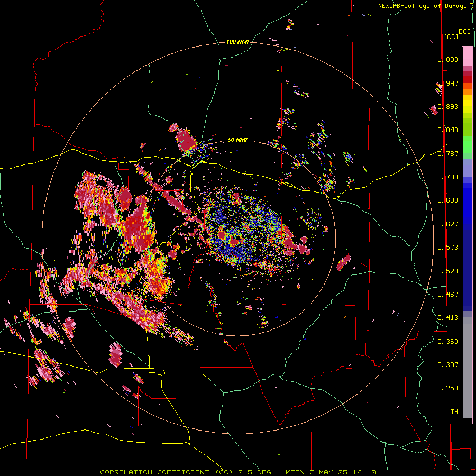Click the 0.5 DEG elevation text
The image size is (476, 476).
click(x=255, y=472)
